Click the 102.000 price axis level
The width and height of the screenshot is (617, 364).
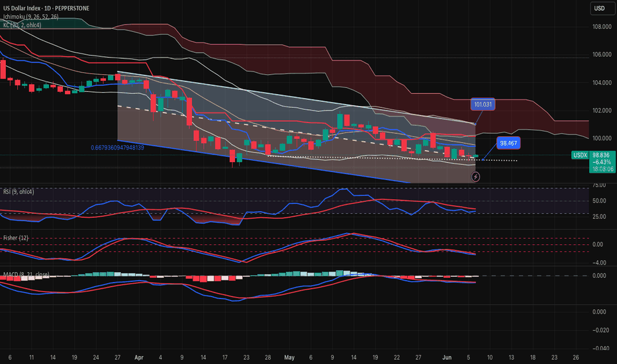point(602,111)
